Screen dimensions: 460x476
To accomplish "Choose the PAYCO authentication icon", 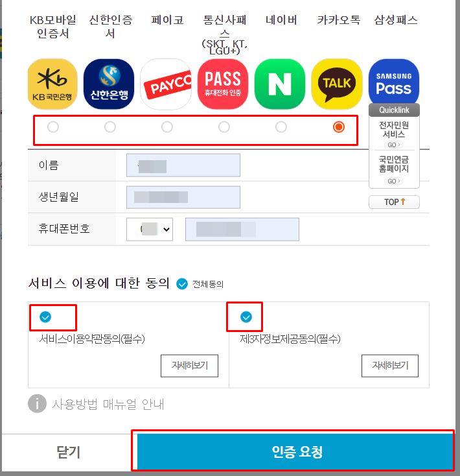I will (166, 84).
